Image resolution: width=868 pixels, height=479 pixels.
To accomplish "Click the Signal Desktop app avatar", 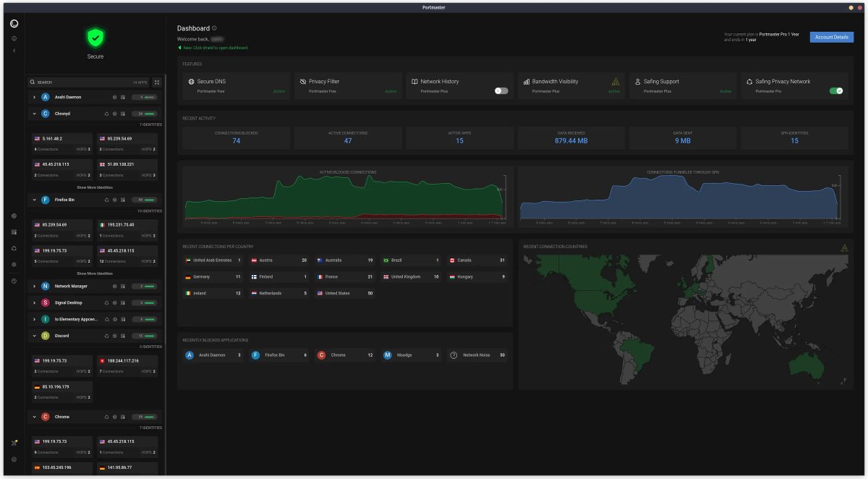I will pos(46,302).
